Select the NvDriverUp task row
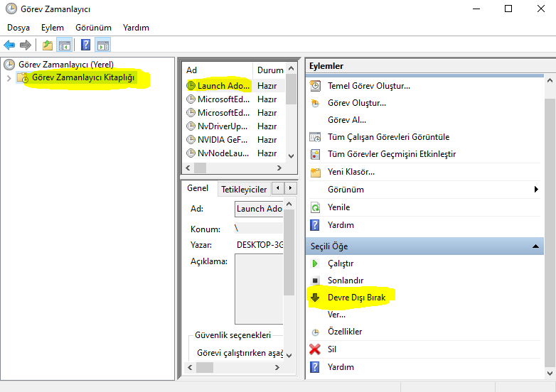This screenshot has width=556, height=392. click(223, 126)
